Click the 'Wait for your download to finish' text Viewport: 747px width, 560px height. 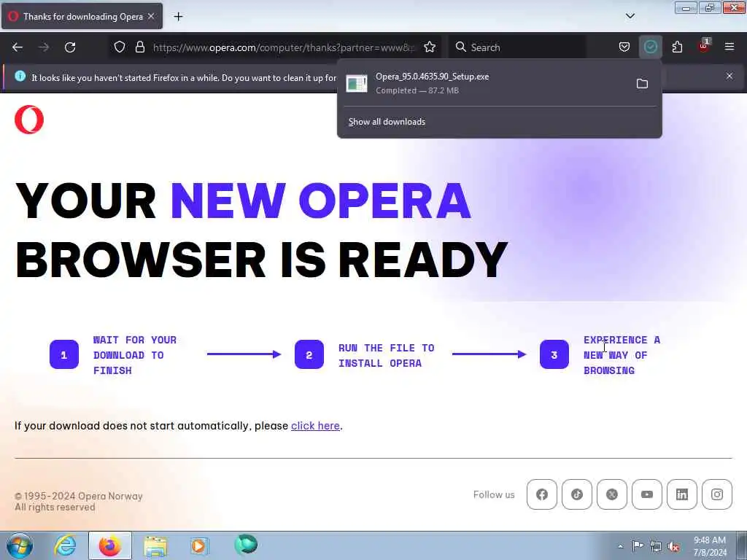pyautogui.click(x=135, y=355)
